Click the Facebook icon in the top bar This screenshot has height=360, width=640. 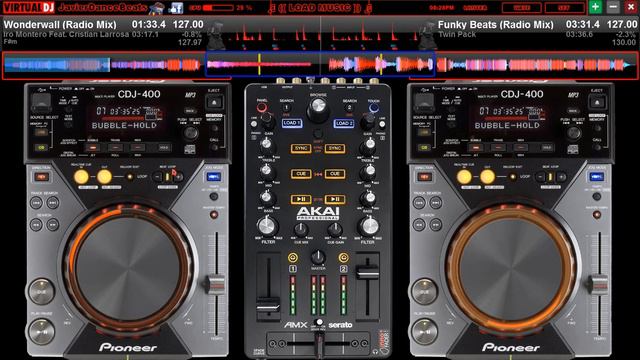(176, 8)
